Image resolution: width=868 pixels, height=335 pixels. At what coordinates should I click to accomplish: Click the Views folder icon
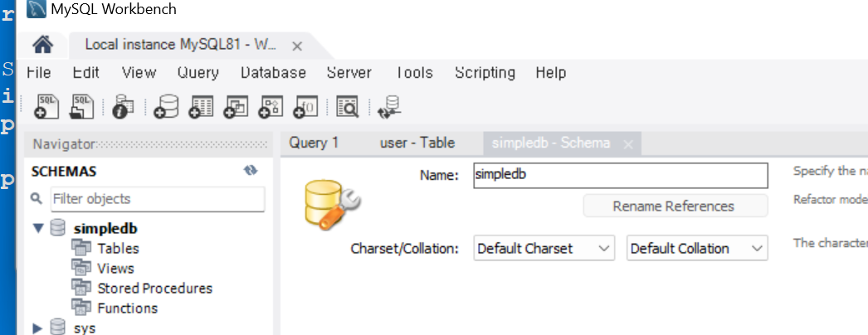click(x=80, y=268)
